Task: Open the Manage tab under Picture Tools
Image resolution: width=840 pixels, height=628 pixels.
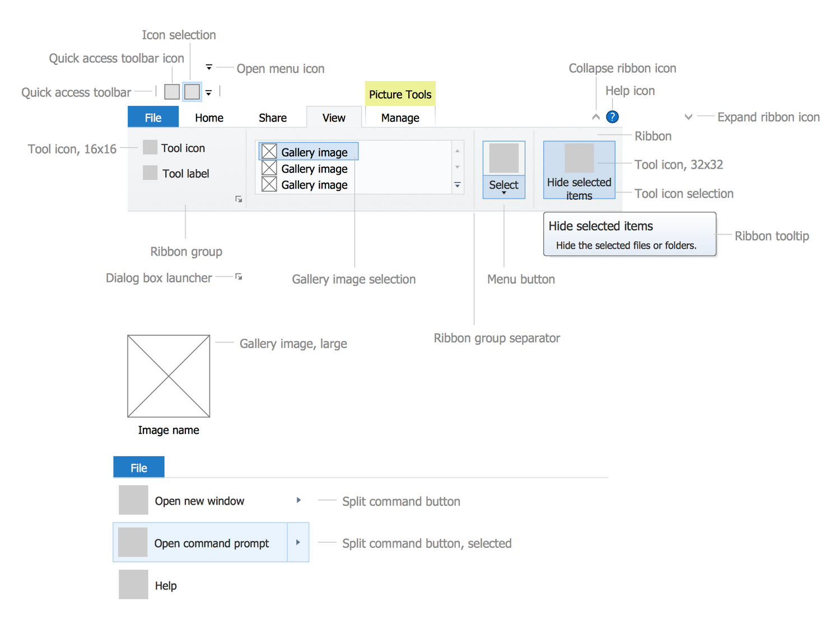Action: [x=400, y=118]
